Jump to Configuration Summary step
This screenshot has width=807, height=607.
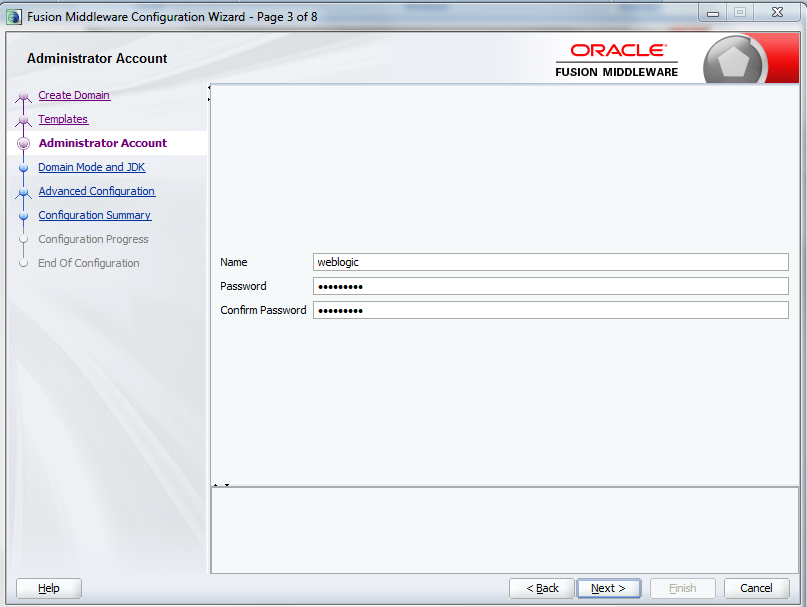point(94,215)
